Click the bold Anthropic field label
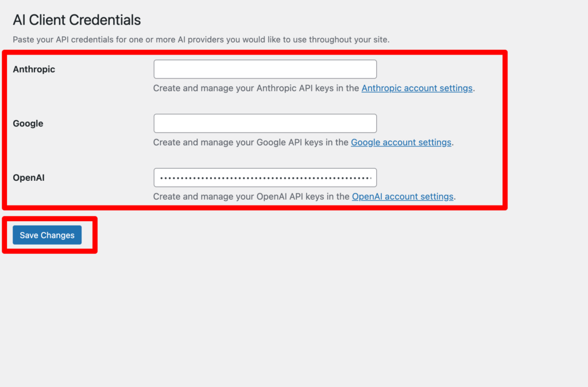 [34, 69]
